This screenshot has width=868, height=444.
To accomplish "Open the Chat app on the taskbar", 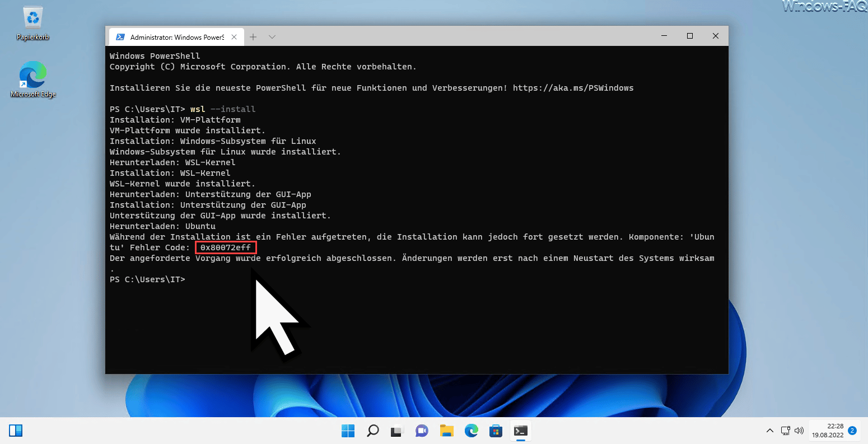I will [422, 431].
